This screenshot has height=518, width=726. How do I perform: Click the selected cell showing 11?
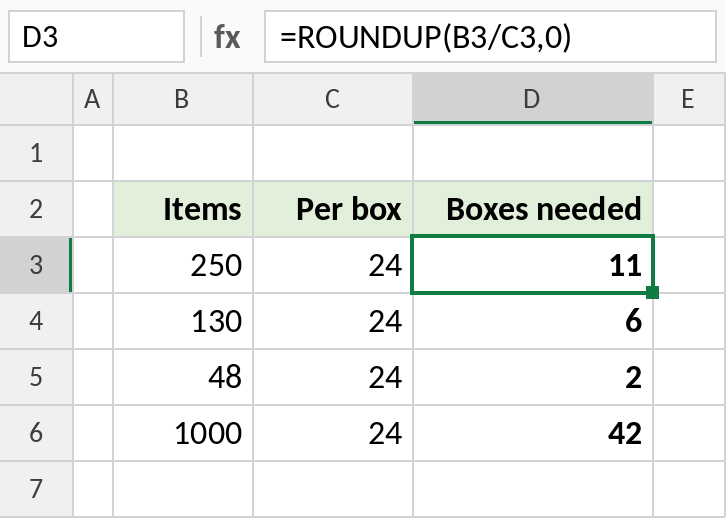pos(532,265)
